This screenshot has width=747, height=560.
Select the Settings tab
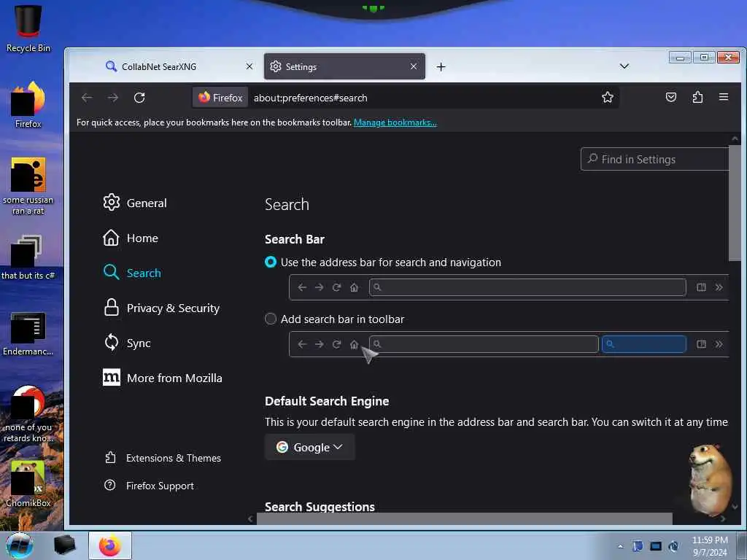pyautogui.click(x=344, y=66)
